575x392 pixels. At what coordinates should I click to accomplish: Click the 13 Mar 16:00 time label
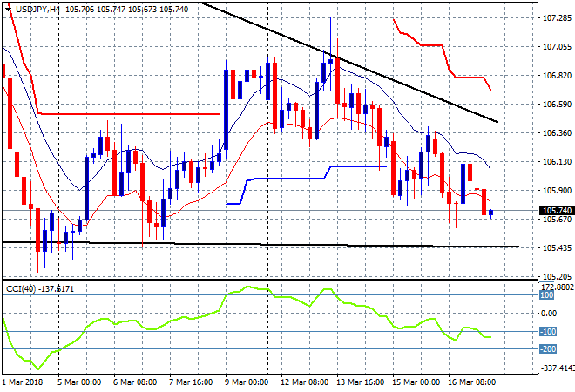point(360,382)
